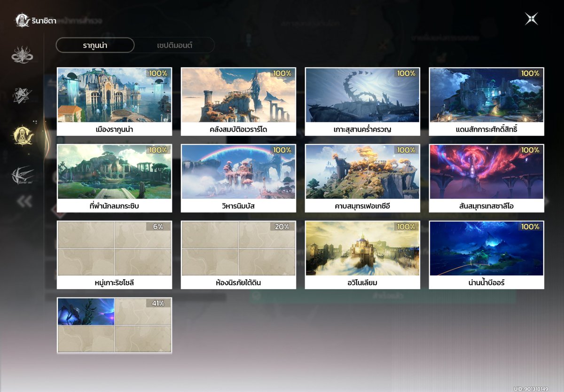Click the emblem beside the รินาซิตา header
Screen dimensions: 564x392
click(22, 20)
